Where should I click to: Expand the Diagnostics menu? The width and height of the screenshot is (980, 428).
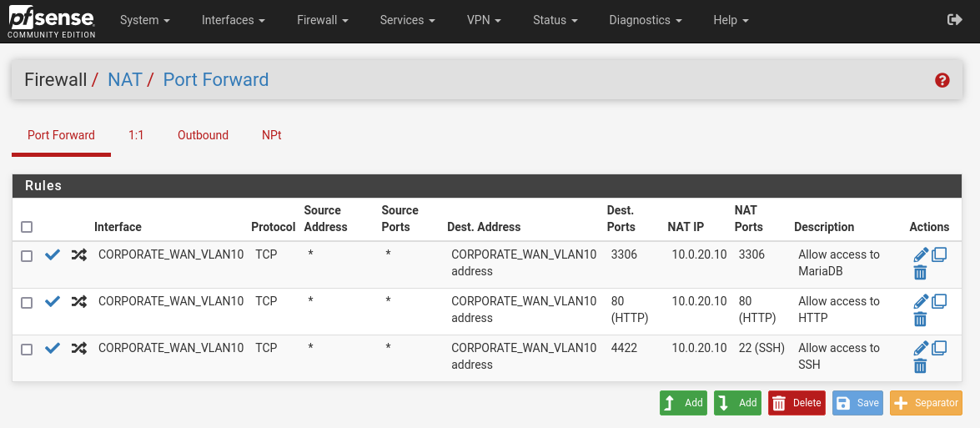[x=645, y=20]
